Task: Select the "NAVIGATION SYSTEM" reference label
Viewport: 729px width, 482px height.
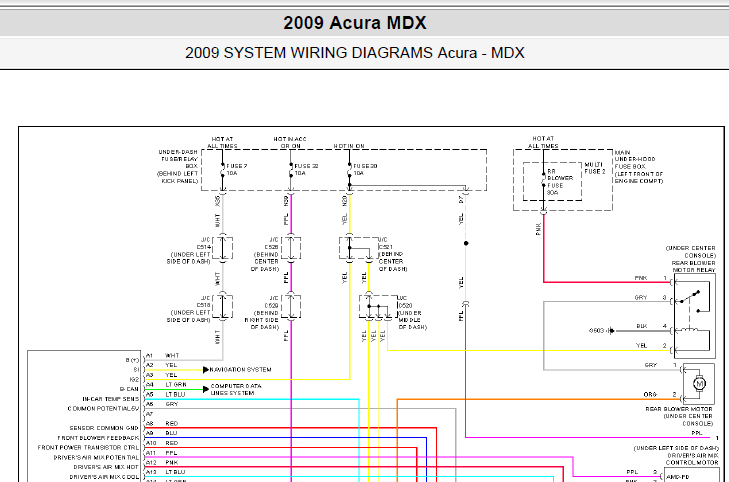Action: coord(240,370)
